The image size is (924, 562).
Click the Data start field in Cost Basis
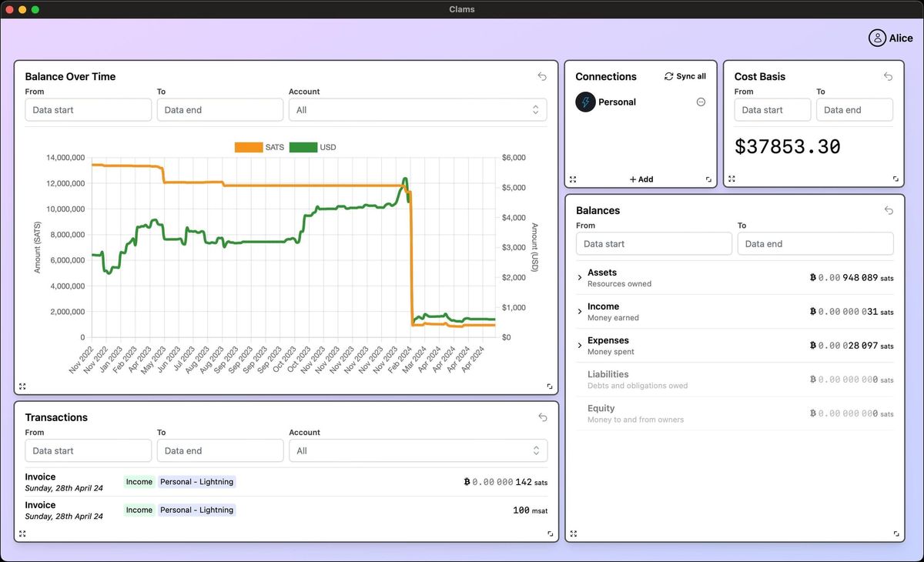(772, 109)
